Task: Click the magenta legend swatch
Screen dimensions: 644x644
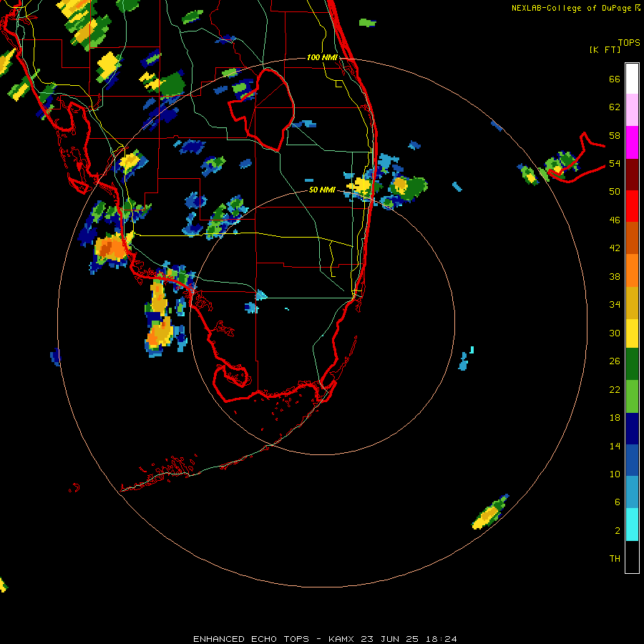Action: point(632,142)
